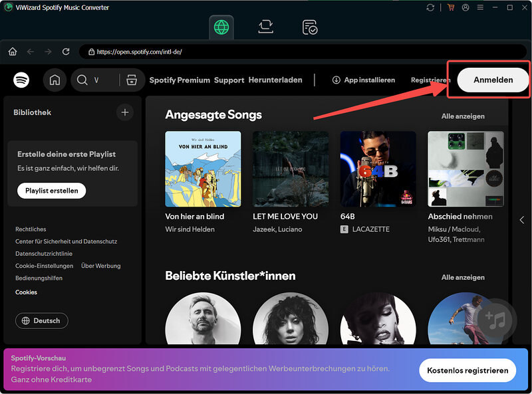This screenshot has width=532, height=394.
Task: Open the 64B album cover
Action: [378, 169]
